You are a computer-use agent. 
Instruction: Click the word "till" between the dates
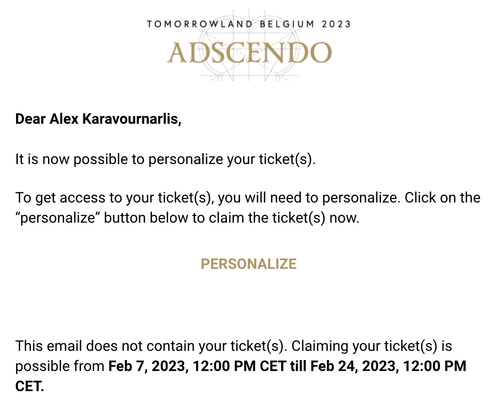(x=298, y=366)
